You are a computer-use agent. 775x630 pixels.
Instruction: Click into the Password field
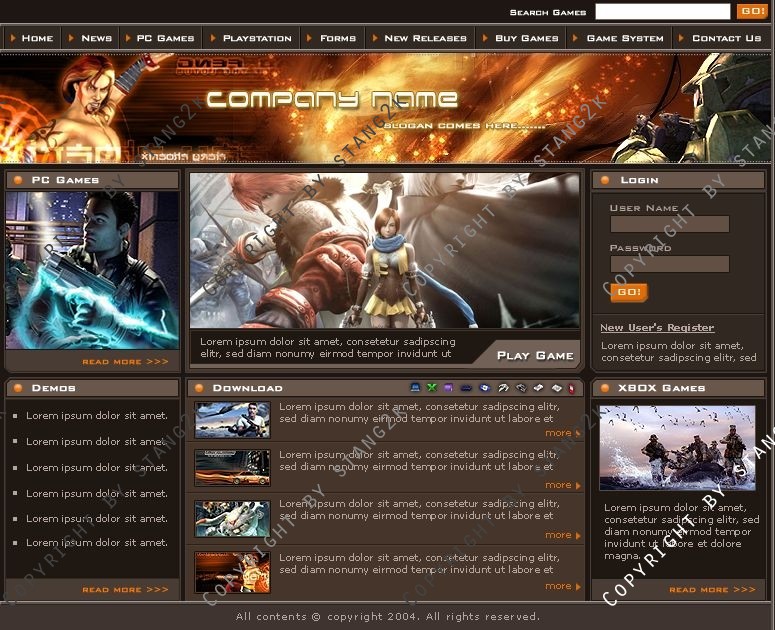669,264
